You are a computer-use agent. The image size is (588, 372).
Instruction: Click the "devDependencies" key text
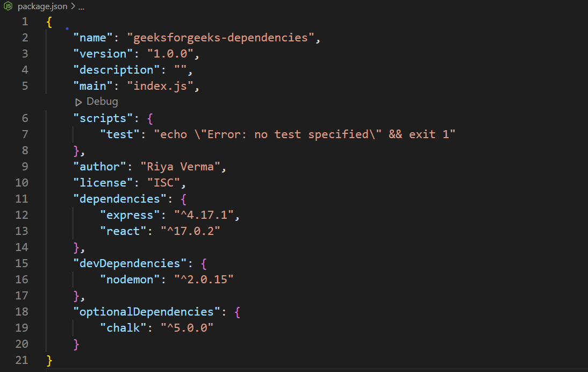coord(126,263)
